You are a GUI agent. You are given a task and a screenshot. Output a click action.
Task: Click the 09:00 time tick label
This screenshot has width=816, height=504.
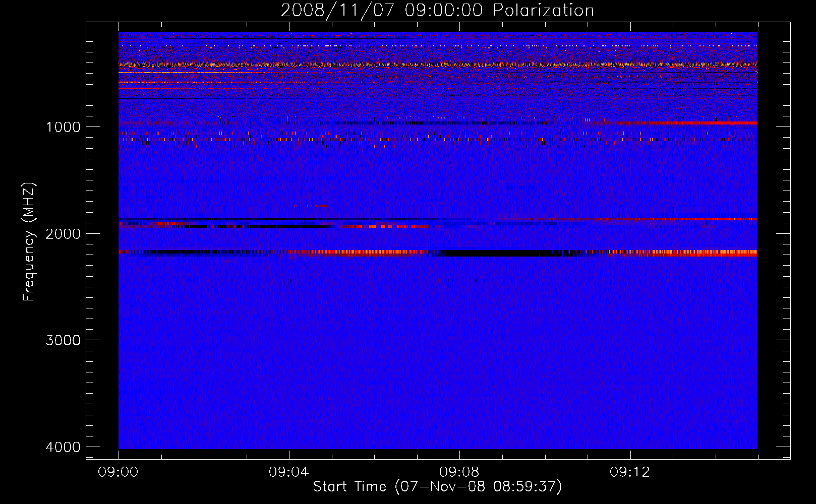point(119,472)
